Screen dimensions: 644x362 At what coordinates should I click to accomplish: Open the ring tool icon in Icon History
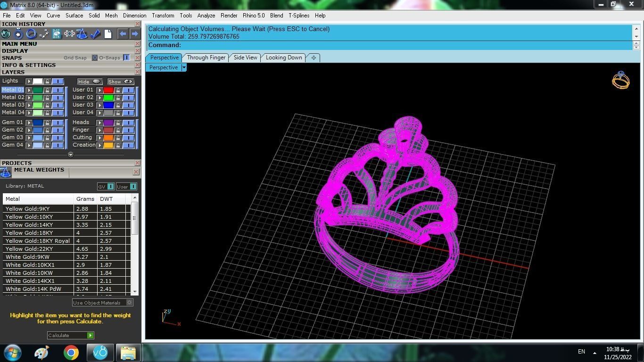coord(18,33)
